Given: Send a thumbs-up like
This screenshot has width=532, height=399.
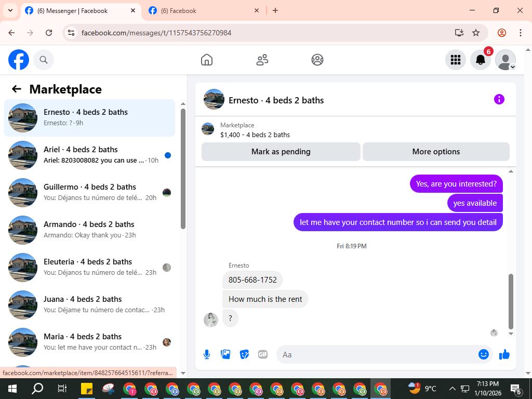Looking at the screenshot, I should (504, 354).
